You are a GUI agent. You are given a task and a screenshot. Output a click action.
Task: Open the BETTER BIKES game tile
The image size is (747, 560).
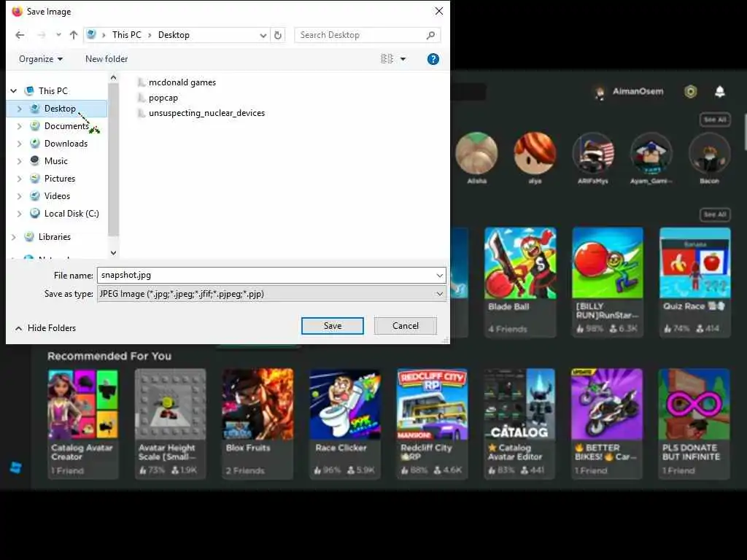607,424
